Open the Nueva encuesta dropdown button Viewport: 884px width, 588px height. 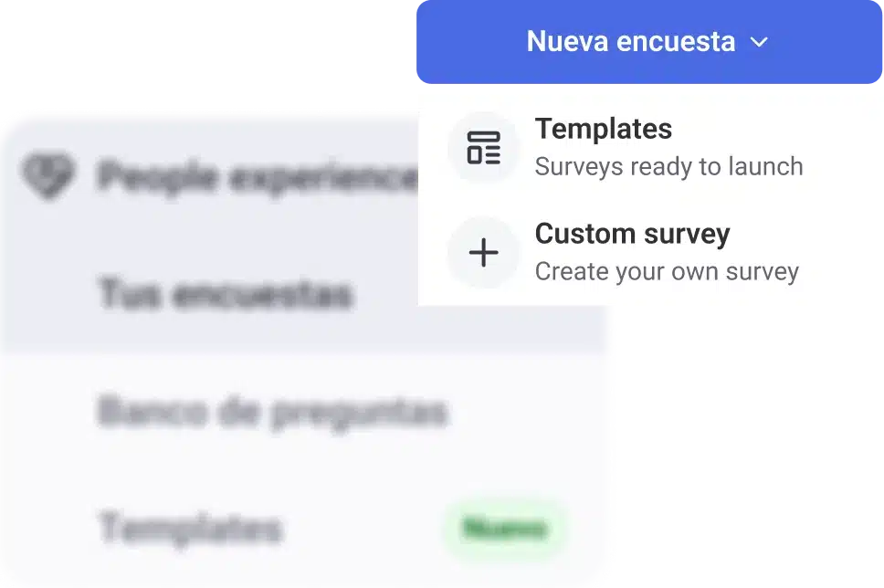649,42
